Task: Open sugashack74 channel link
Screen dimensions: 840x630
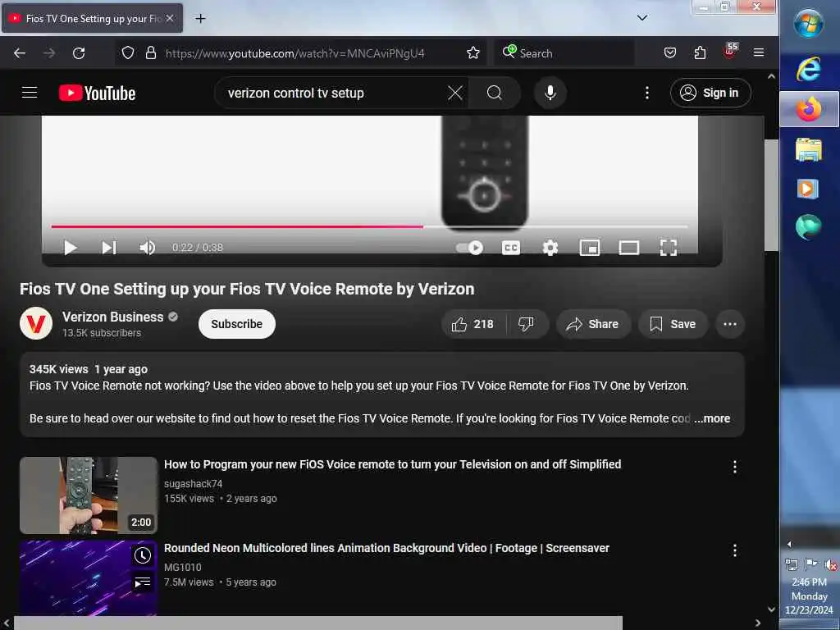Action: coord(193,484)
